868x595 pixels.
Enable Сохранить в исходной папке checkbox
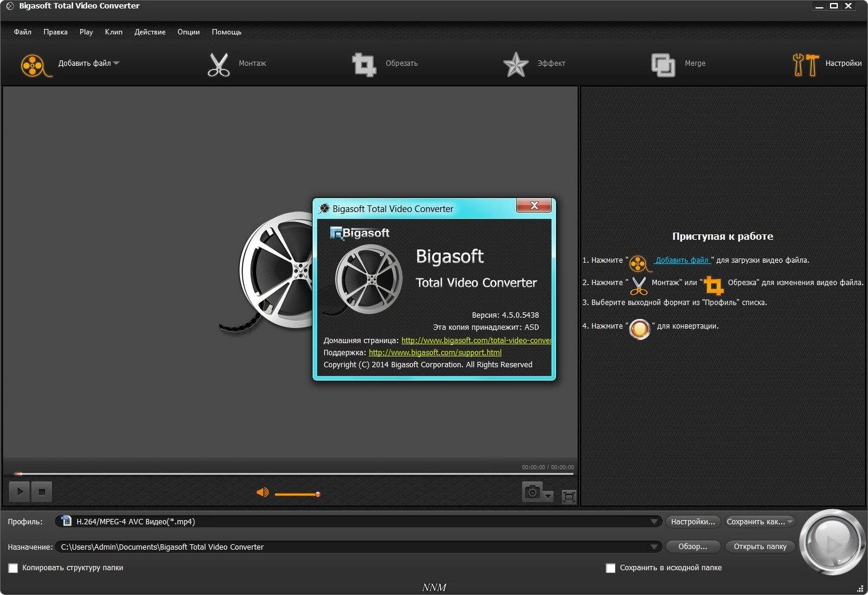610,568
